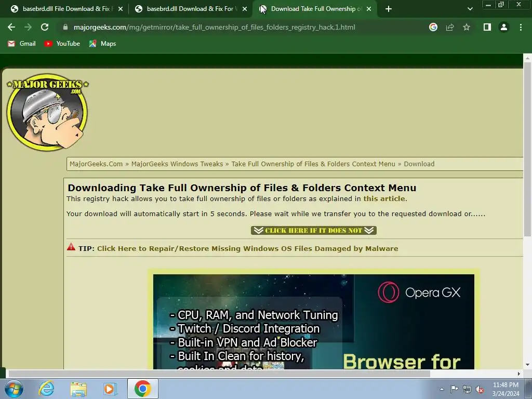Viewport: 532px width, 399px height.
Task: Reload the current page
Action: pyautogui.click(x=45, y=27)
